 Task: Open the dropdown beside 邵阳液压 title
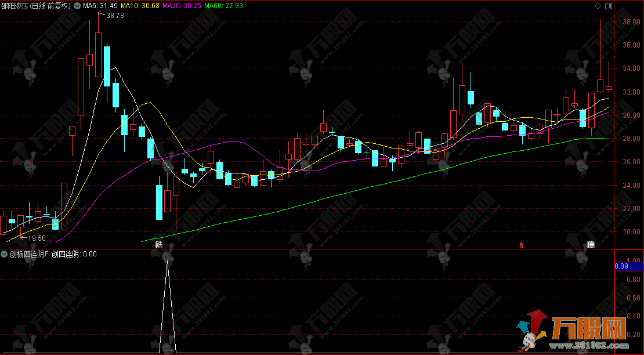pyautogui.click(x=77, y=6)
